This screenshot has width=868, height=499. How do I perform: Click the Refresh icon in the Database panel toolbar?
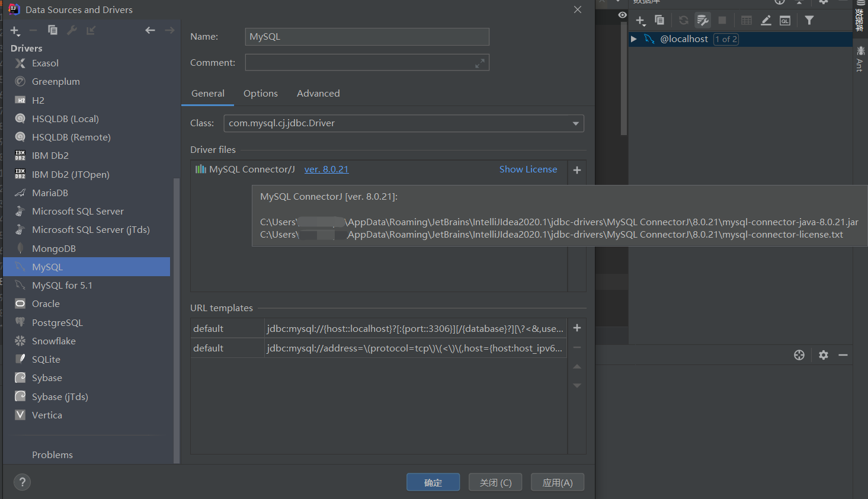pyautogui.click(x=684, y=20)
